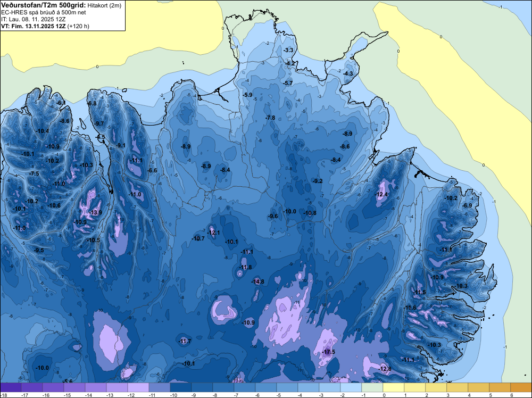Click the -9.7 temperature value

pos(99,123)
